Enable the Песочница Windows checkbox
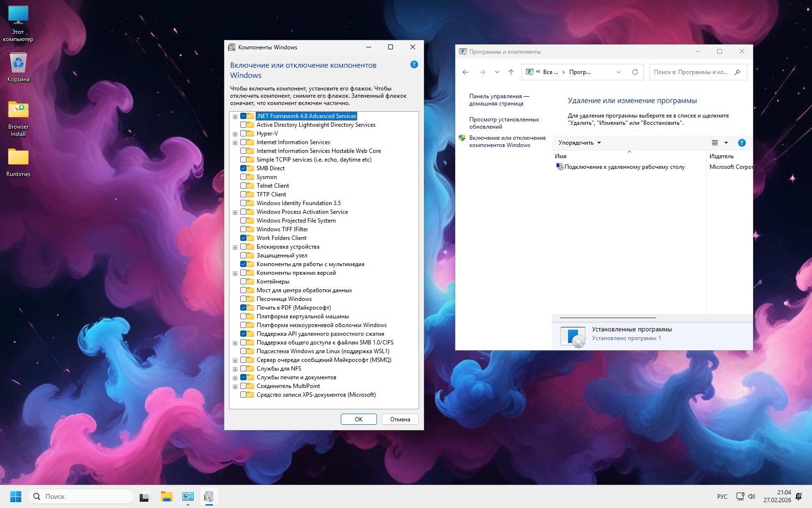 244,299
